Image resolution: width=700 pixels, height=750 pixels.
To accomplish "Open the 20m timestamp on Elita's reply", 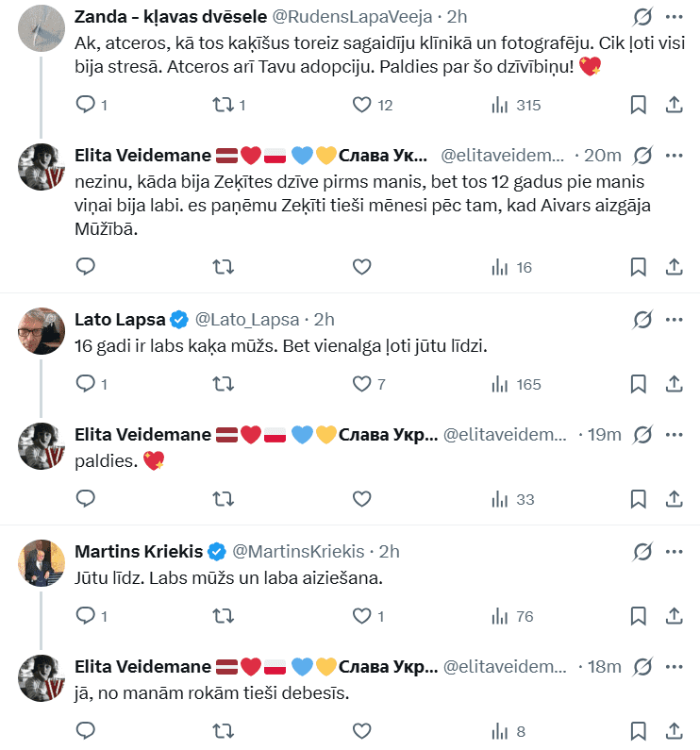I will (603, 156).
